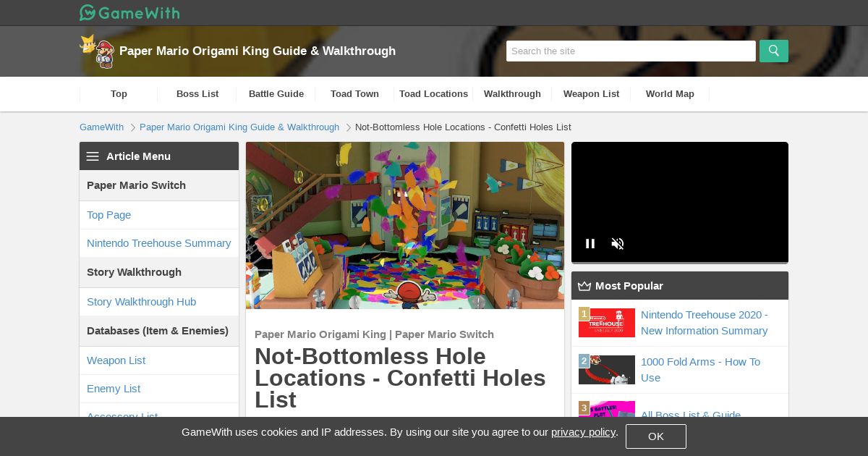Screen dimensions: 868x456
Task: Click the GameWith breadcrumb link
Action: [x=101, y=127]
